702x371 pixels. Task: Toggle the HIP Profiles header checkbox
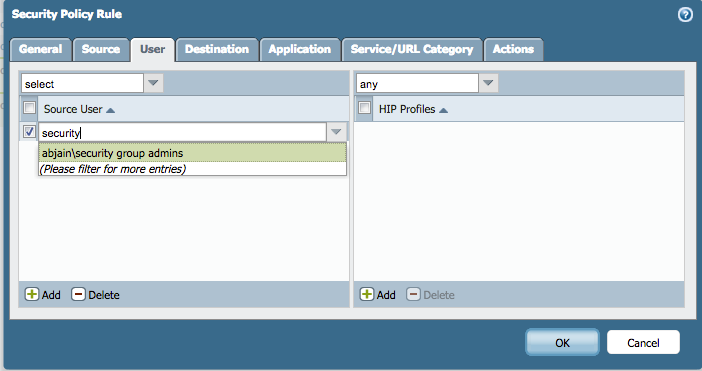(x=364, y=108)
